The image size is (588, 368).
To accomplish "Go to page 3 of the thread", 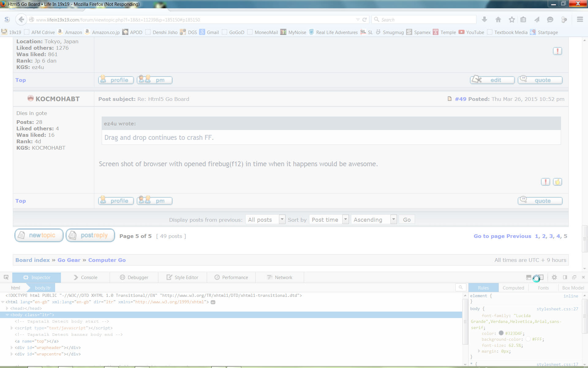I will 551,236.
